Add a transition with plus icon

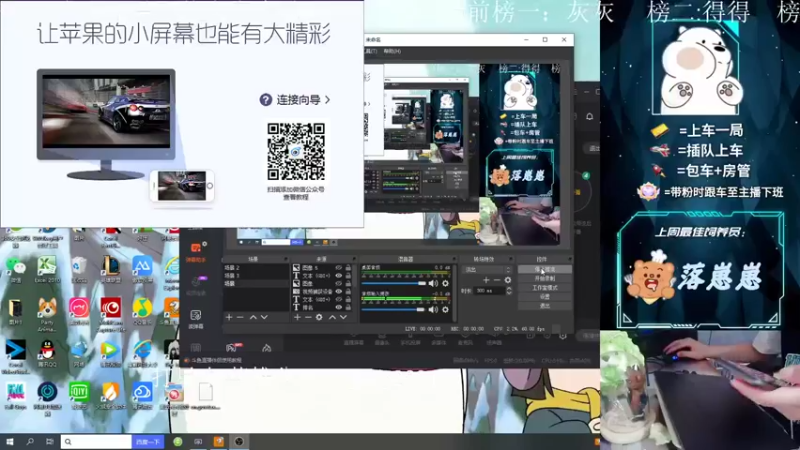click(x=486, y=280)
